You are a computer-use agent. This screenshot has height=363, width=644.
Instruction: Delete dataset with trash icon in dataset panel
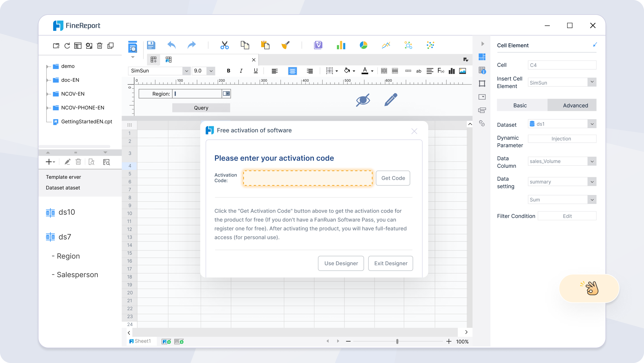coord(78,162)
